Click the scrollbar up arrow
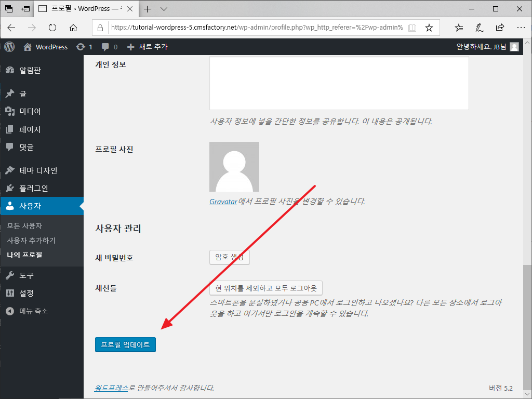 tap(527, 43)
